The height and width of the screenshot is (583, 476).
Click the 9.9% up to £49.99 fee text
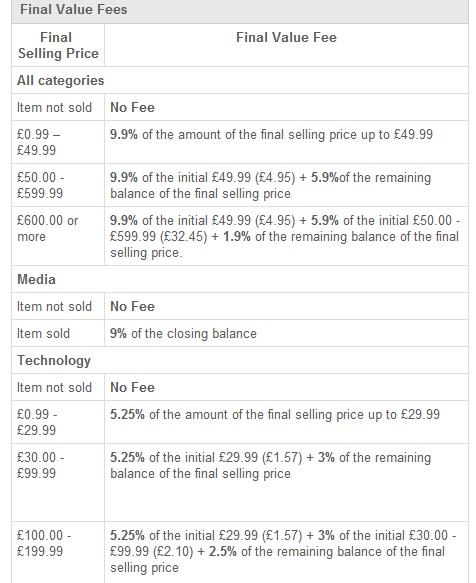click(x=271, y=134)
